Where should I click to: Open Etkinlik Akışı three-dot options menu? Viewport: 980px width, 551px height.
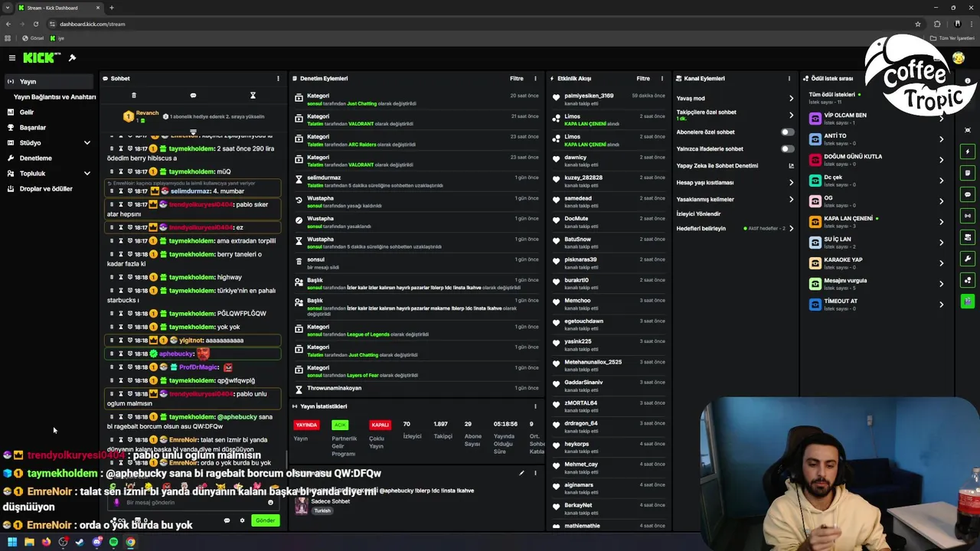coord(662,78)
